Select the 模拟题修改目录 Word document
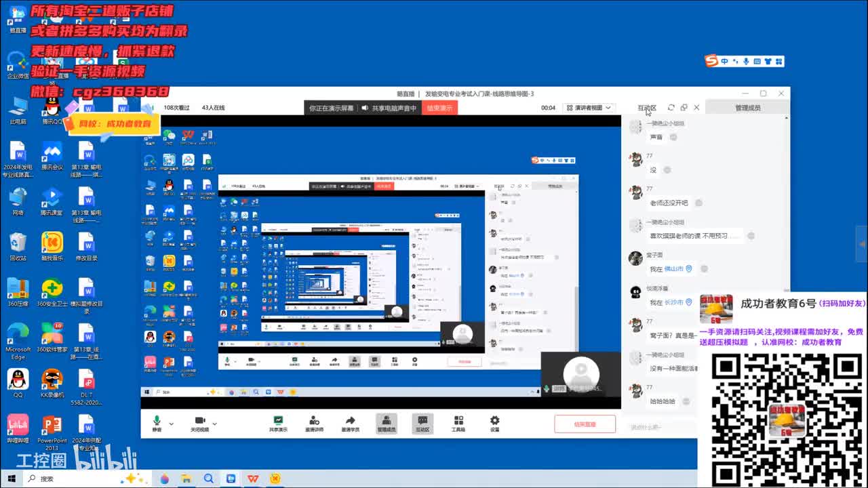The image size is (868, 488). (x=86, y=296)
